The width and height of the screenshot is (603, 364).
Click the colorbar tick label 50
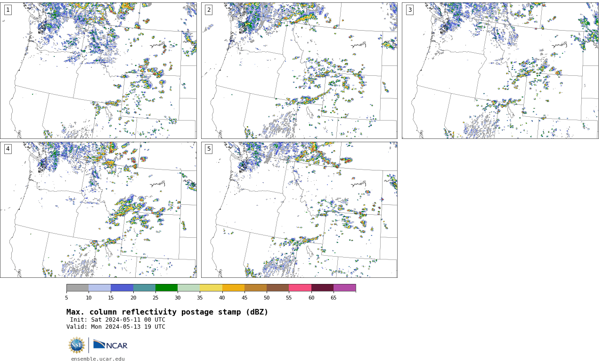[267, 298]
